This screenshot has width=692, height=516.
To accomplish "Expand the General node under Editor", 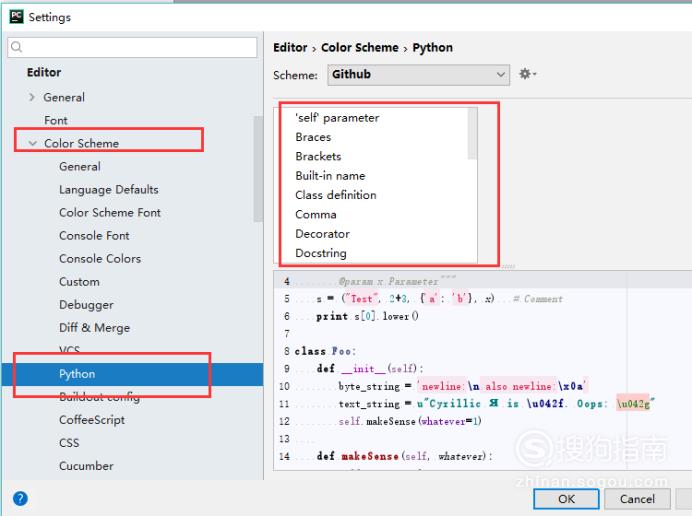I will coord(32,97).
